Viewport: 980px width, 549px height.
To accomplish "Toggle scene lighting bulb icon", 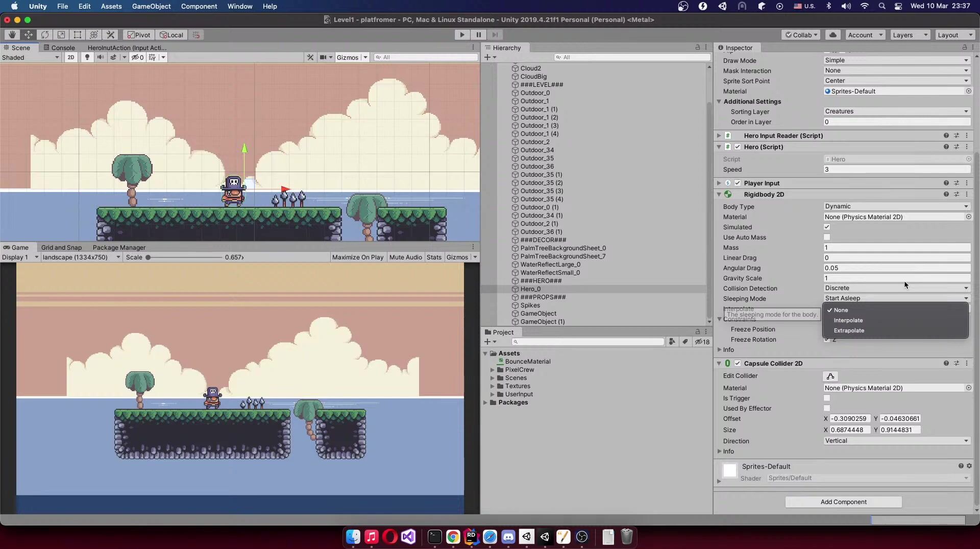I will tap(87, 57).
